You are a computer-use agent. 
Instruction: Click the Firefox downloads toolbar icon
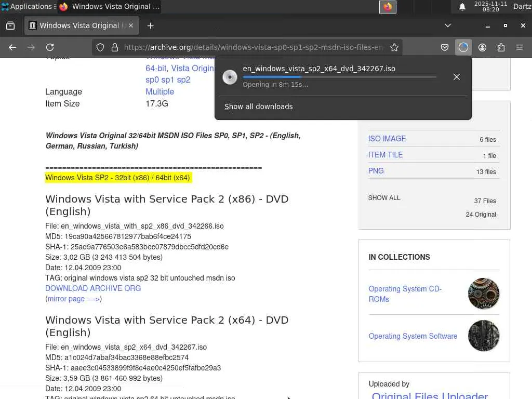[463, 47]
